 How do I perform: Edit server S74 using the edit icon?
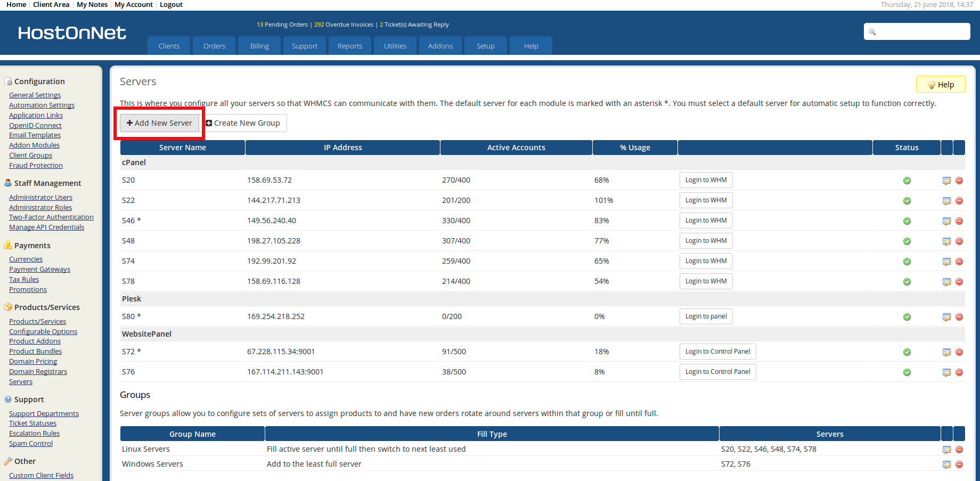tap(946, 262)
